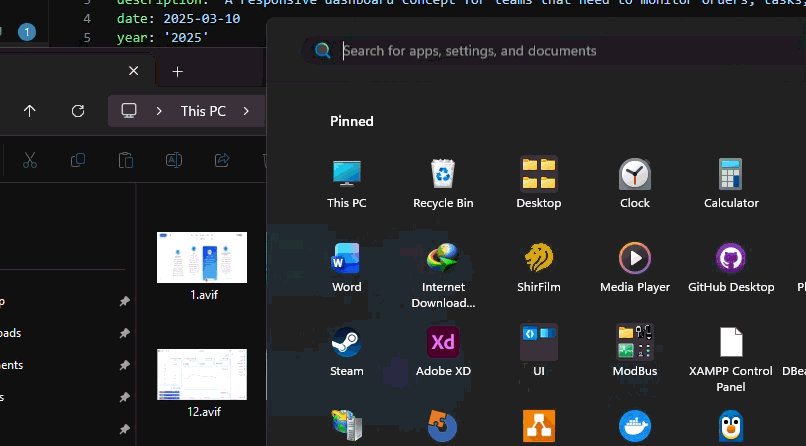The width and height of the screenshot is (806, 446).
Task: Copy selected item in File Explorer toolbar
Action: (78, 160)
